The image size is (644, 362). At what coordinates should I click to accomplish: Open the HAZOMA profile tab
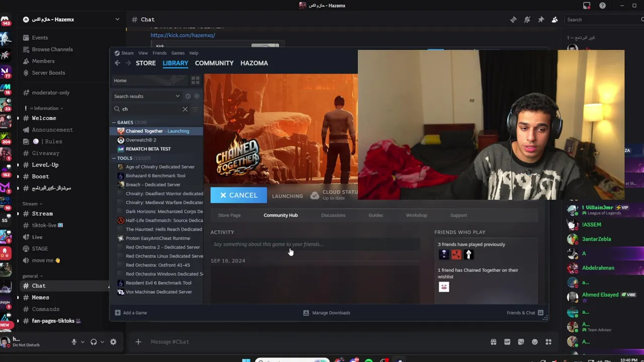point(254,63)
